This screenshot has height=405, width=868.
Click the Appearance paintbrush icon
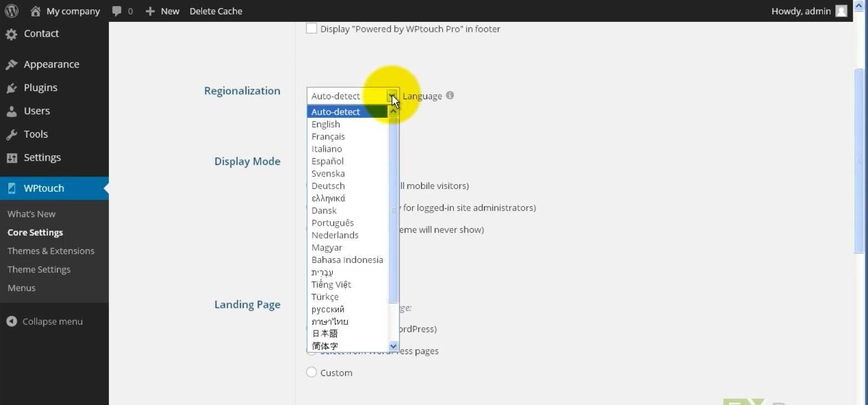12,65
